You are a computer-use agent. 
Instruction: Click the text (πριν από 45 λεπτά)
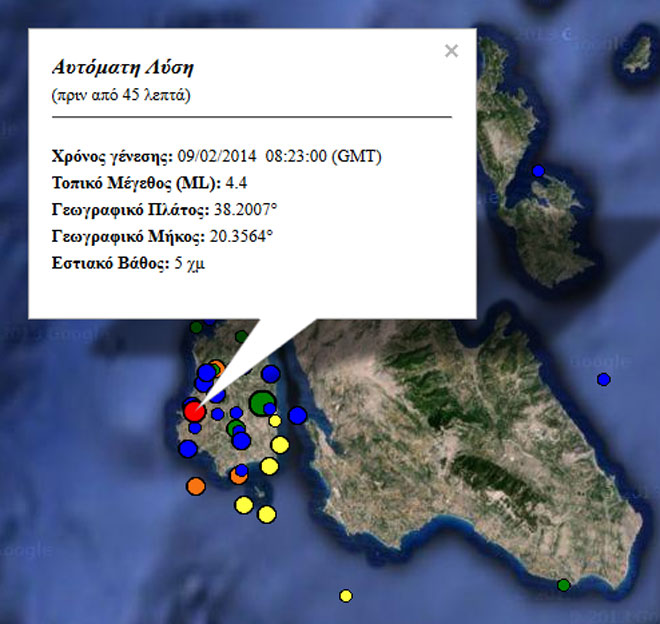[121, 95]
